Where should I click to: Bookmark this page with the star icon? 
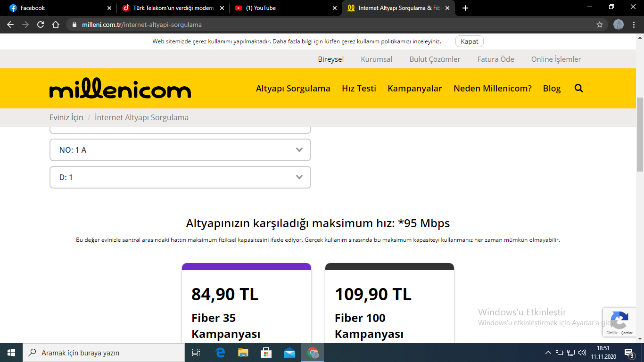coord(600,25)
